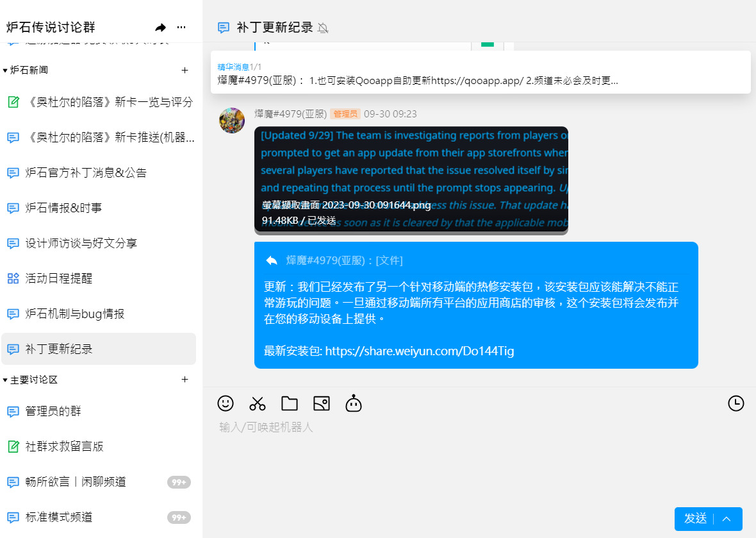Open the three-dot more options menu
Viewport: 756px width, 538px height.
click(x=181, y=28)
